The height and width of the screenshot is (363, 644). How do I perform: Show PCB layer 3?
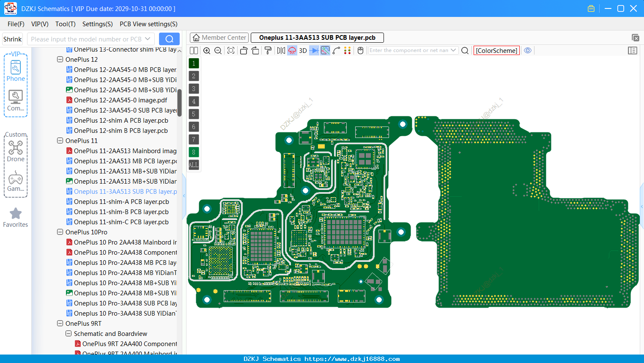(194, 88)
